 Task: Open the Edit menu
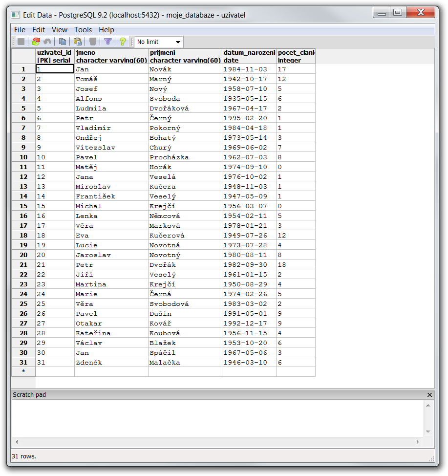click(39, 30)
